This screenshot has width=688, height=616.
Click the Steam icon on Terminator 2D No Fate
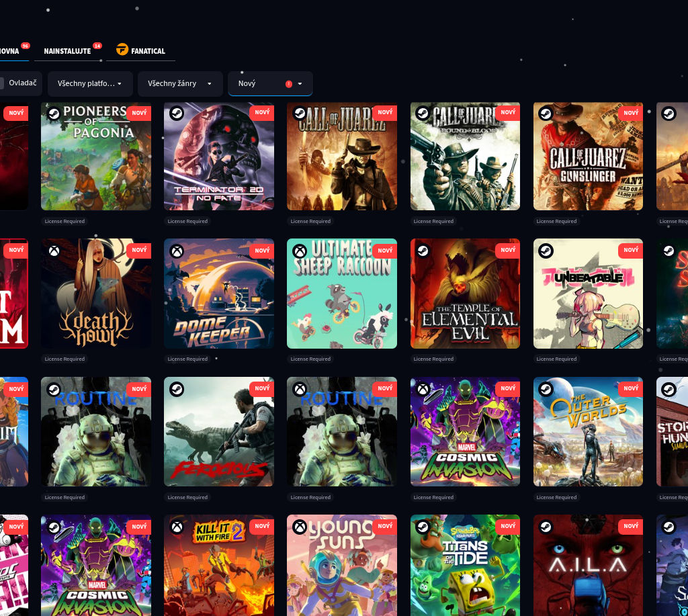176,114
